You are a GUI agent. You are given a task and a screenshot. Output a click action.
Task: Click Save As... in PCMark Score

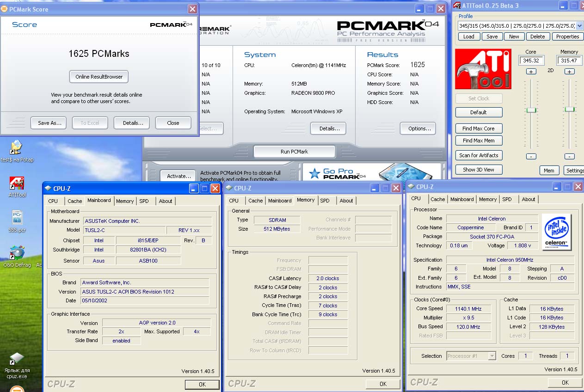pos(49,123)
